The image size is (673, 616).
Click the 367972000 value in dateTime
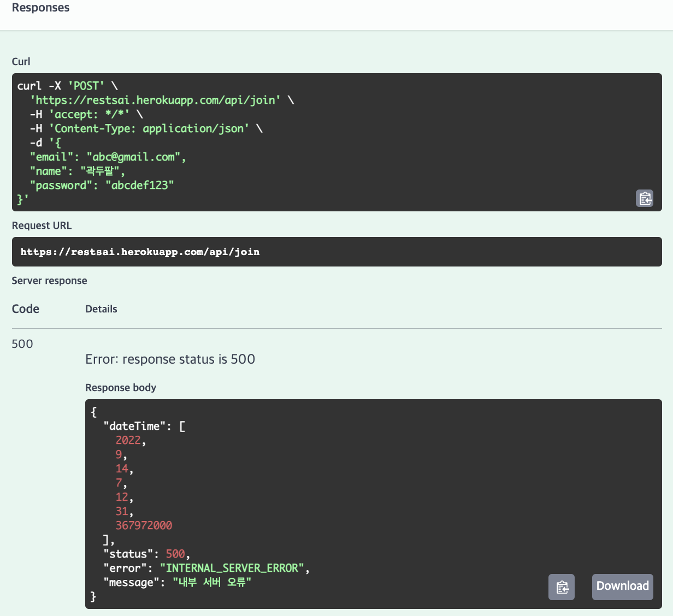(144, 525)
